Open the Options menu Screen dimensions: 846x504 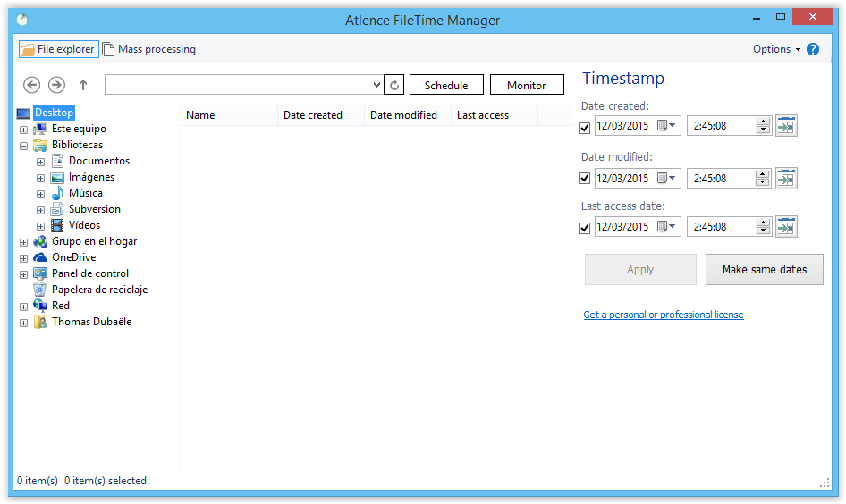(776, 49)
